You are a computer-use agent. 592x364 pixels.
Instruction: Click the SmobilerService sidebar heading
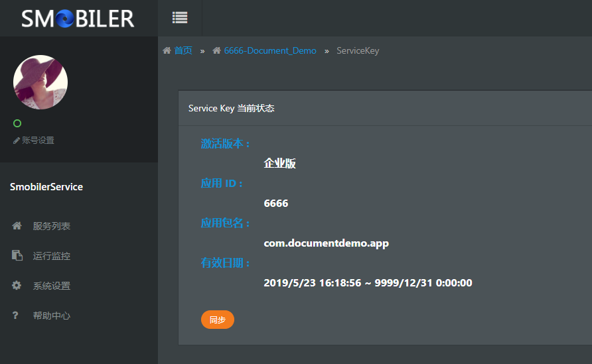(x=46, y=187)
